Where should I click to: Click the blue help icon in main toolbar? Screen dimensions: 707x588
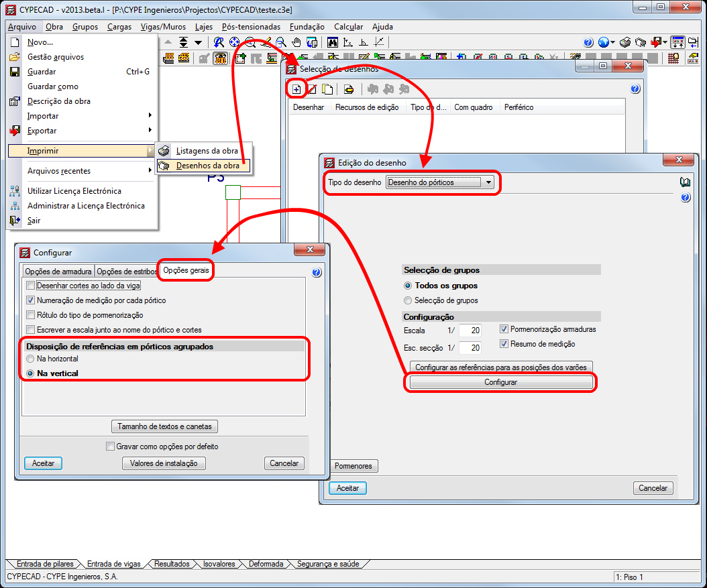pos(588,42)
